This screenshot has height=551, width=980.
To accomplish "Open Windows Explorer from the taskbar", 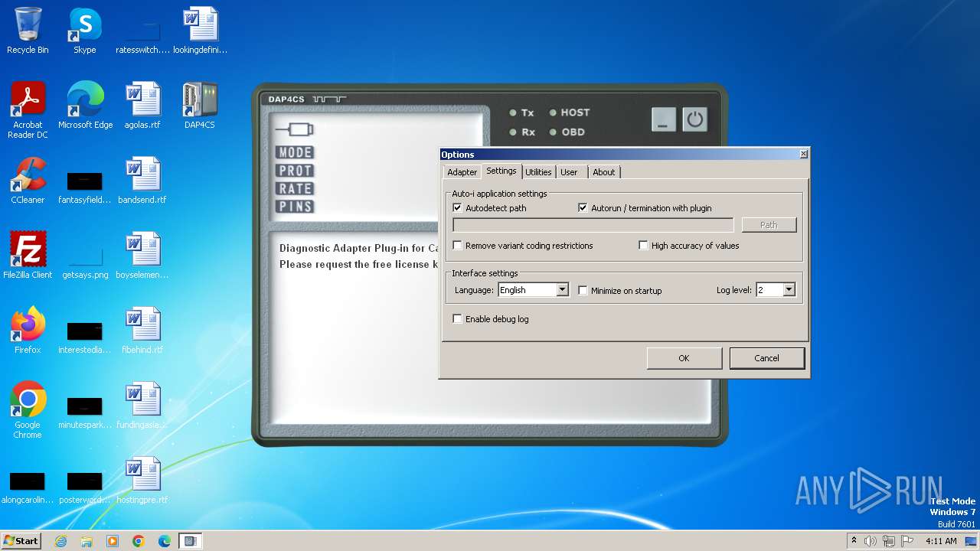I will 87,541.
